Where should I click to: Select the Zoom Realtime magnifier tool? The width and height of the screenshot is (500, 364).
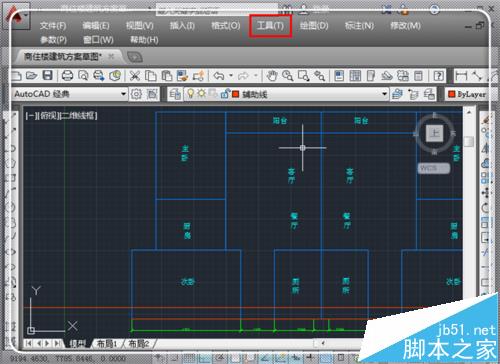click(x=288, y=76)
